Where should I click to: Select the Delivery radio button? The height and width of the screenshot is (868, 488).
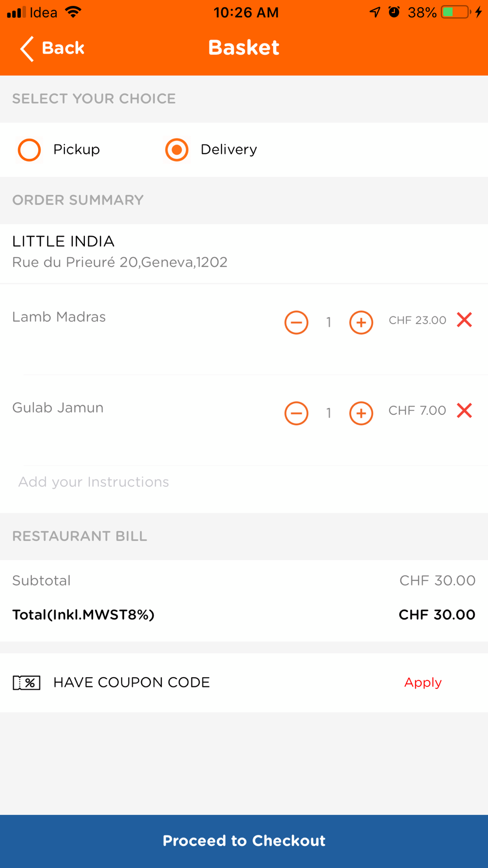click(177, 150)
